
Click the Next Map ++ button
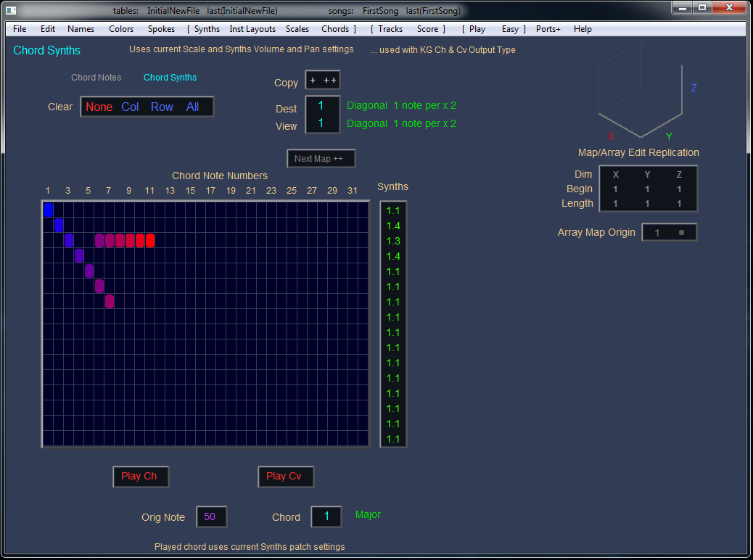[321, 158]
